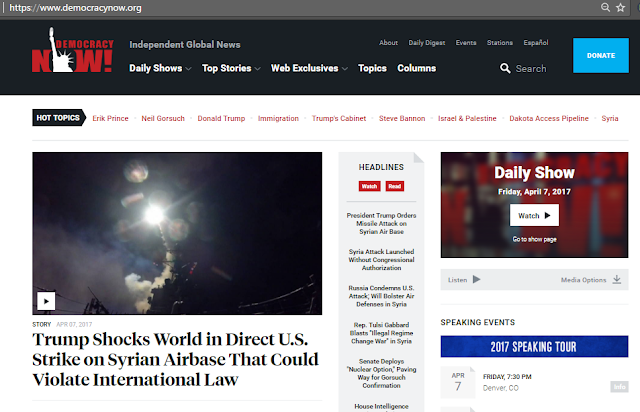Click the HEADLINES section title
The height and width of the screenshot is (412, 640).
pyautogui.click(x=381, y=167)
